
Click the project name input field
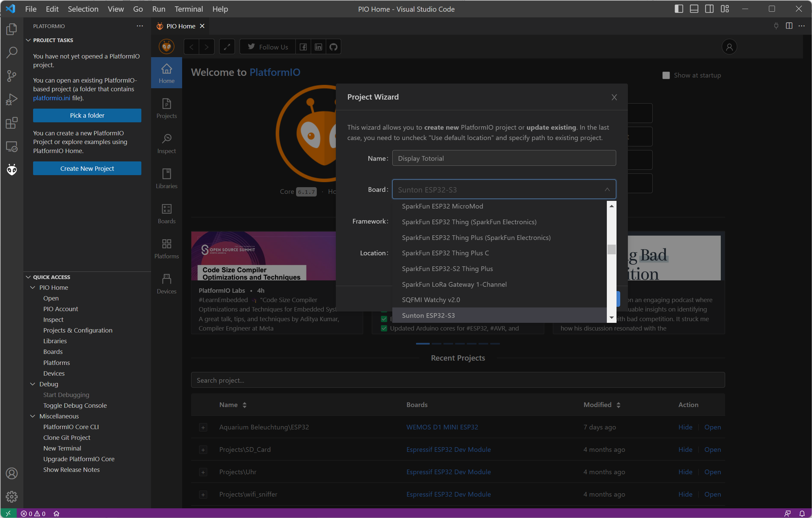[x=503, y=158]
